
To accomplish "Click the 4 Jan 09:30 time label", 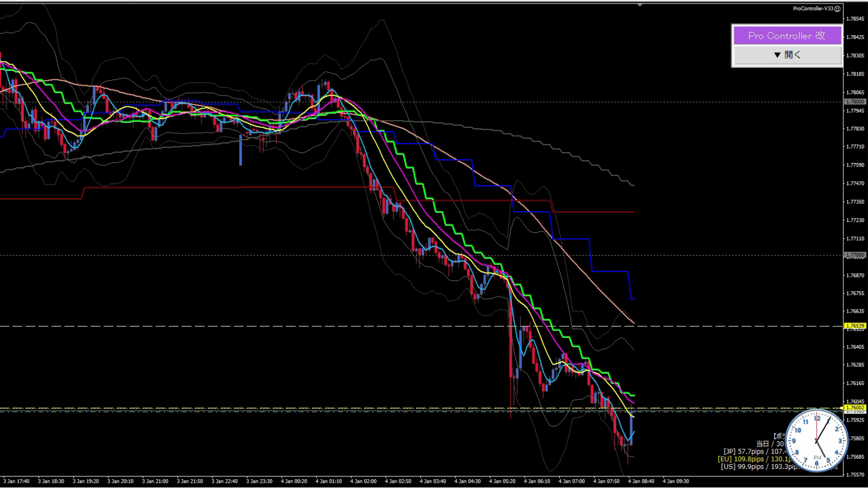I will click(x=676, y=481).
